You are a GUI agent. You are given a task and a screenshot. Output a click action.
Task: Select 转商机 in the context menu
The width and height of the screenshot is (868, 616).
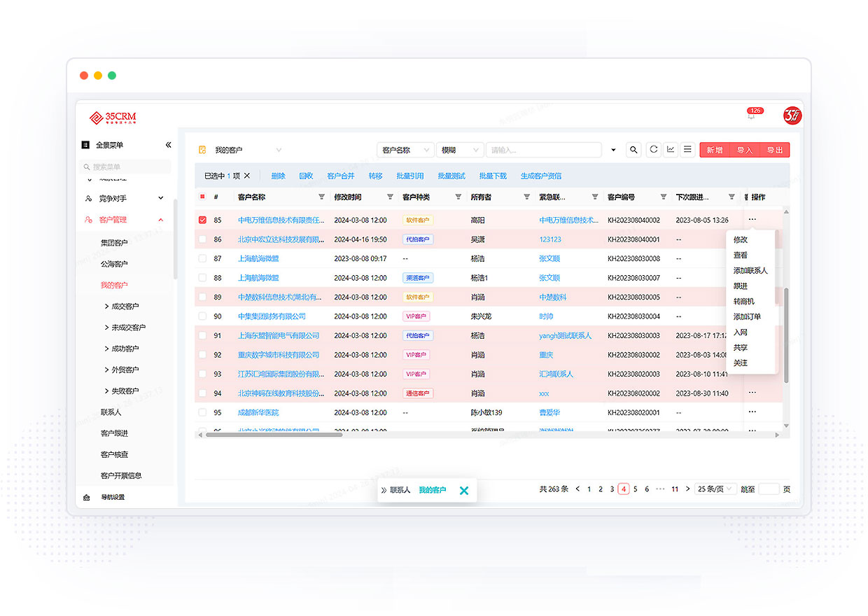pyautogui.click(x=744, y=301)
